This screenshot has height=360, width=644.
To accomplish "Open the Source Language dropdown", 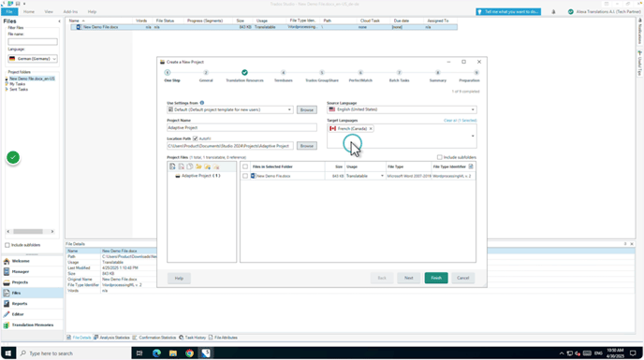I will pos(473,109).
